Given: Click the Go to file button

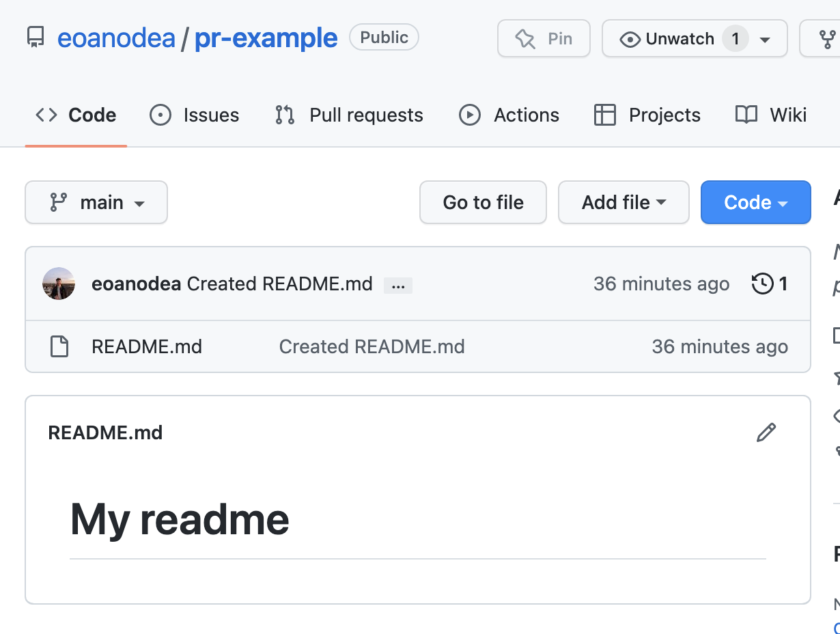Looking at the screenshot, I should (x=483, y=202).
